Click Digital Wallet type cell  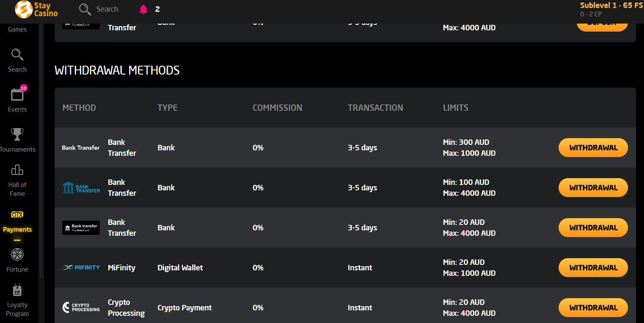(x=180, y=268)
